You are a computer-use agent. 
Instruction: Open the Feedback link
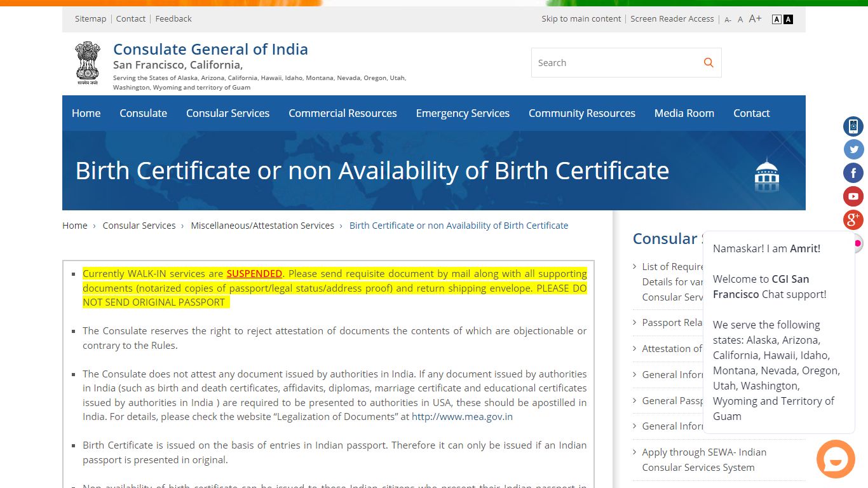(x=173, y=18)
